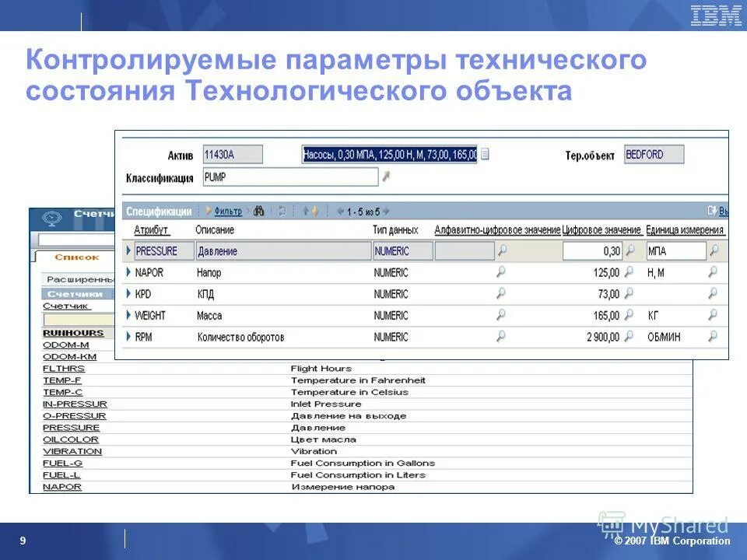Open unit lookup in KPD row
This screenshot has height=560, width=747.
[713, 293]
